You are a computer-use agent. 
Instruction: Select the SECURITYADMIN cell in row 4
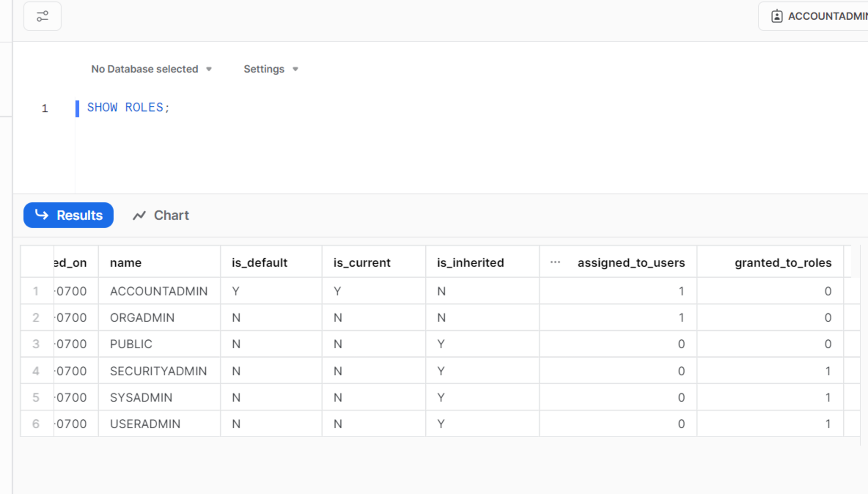point(158,370)
